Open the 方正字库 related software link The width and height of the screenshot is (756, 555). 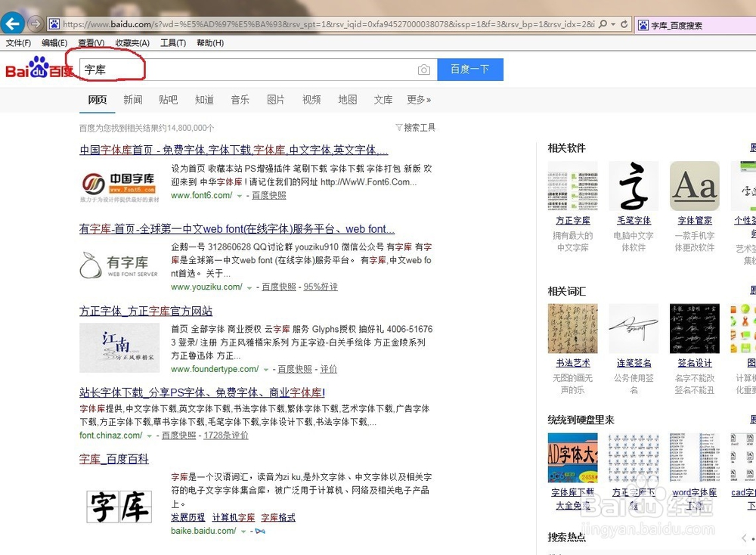573,220
